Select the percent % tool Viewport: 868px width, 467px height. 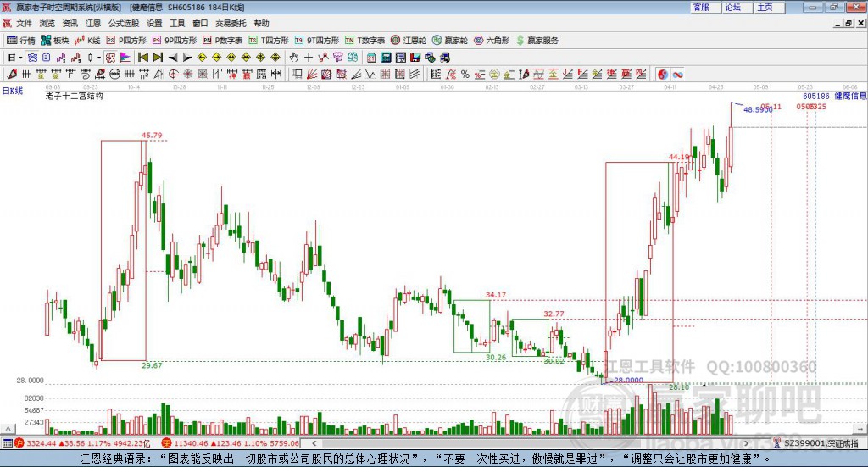coord(465,74)
